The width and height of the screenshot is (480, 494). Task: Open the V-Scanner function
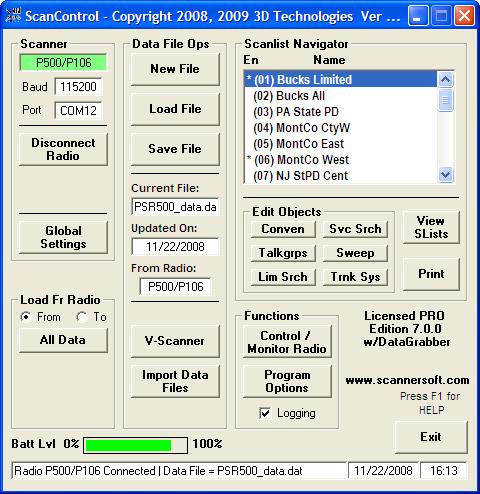pos(175,341)
